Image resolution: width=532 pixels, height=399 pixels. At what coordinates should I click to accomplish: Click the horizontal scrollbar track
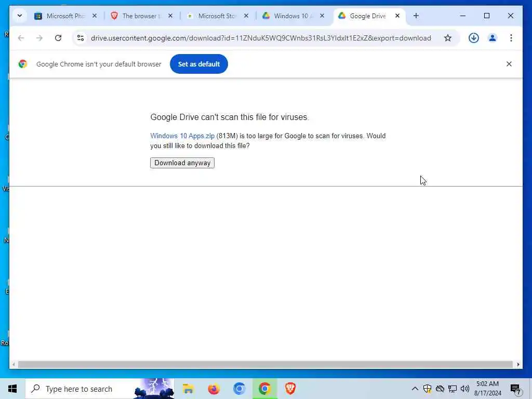(265, 364)
